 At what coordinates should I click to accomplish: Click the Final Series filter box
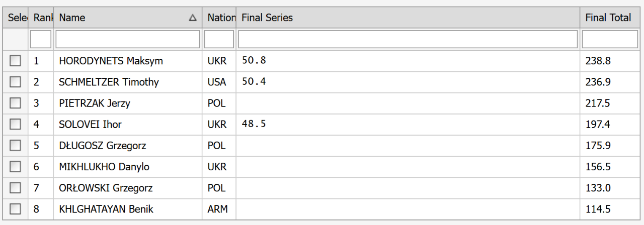click(x=408, y=39)
